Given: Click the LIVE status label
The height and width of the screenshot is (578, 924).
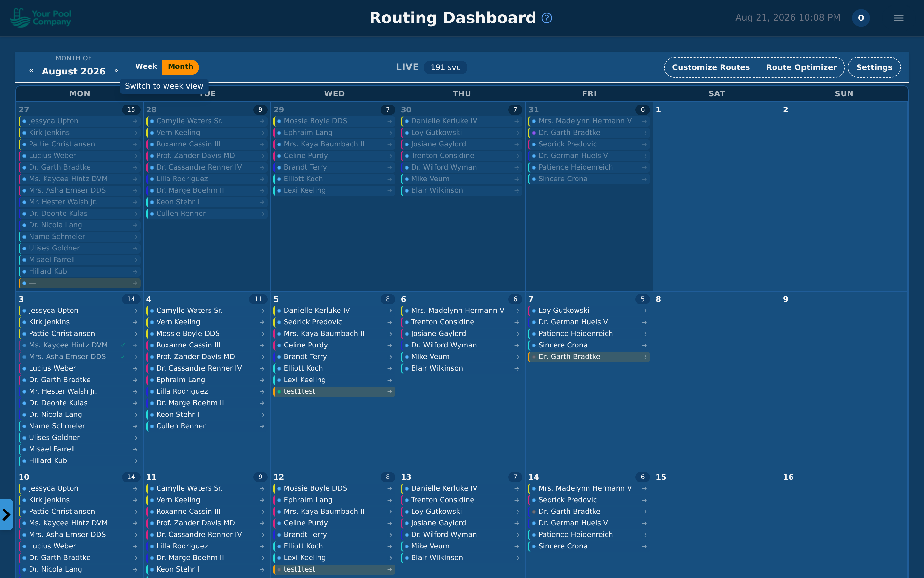Looking at the screenshot, I should tap(407, 67).
